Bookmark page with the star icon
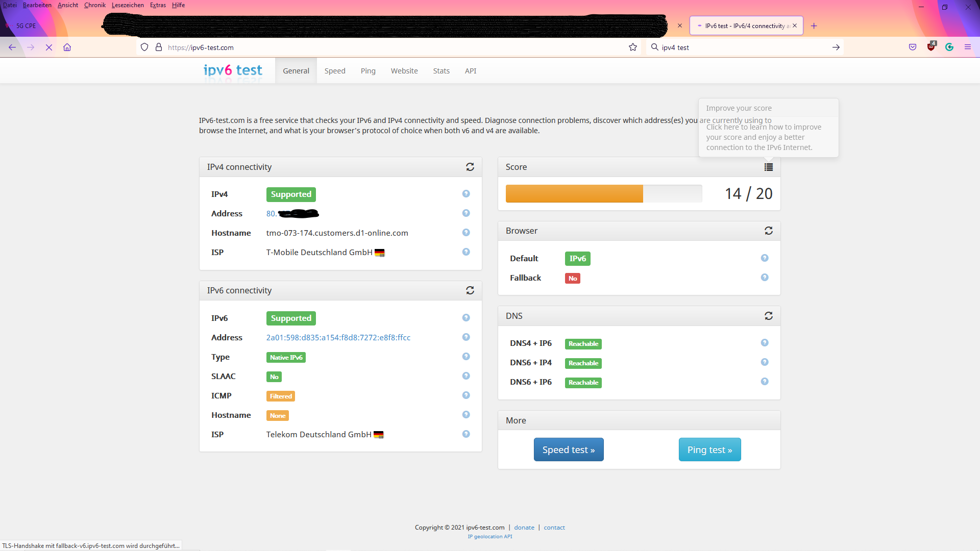The height and width of the screenshot is (551, 980). pyautogui.click(x=632, y=47)
